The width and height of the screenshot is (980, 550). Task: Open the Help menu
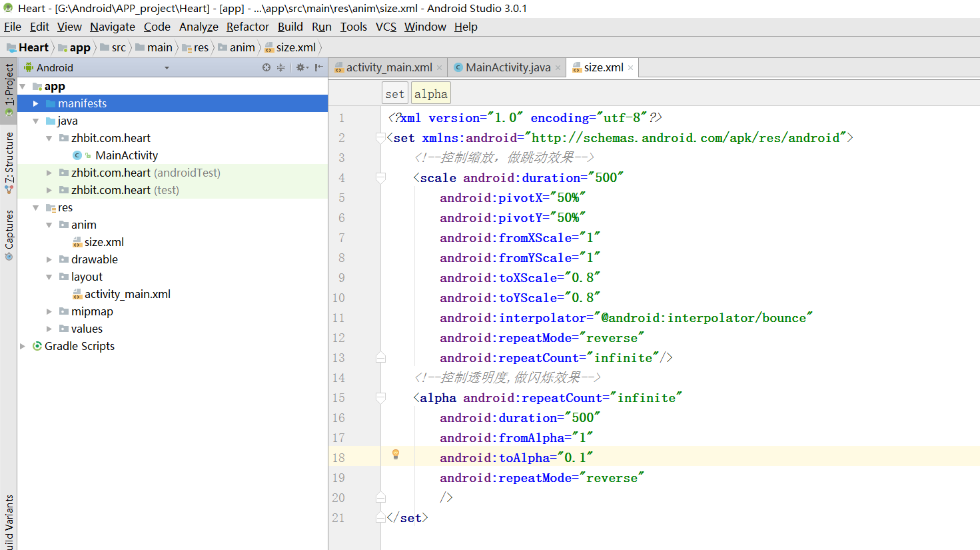(466, 27)
